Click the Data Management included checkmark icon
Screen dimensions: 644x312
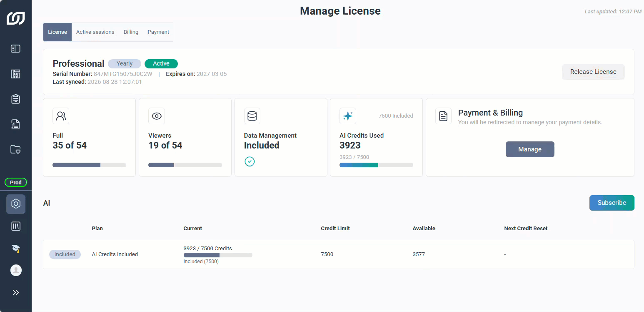250,161
